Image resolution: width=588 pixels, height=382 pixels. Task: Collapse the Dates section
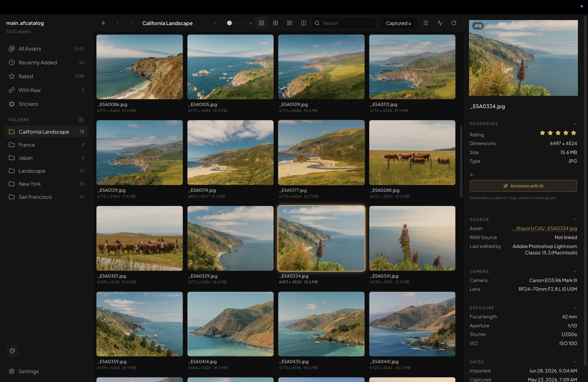pos(574,362)
